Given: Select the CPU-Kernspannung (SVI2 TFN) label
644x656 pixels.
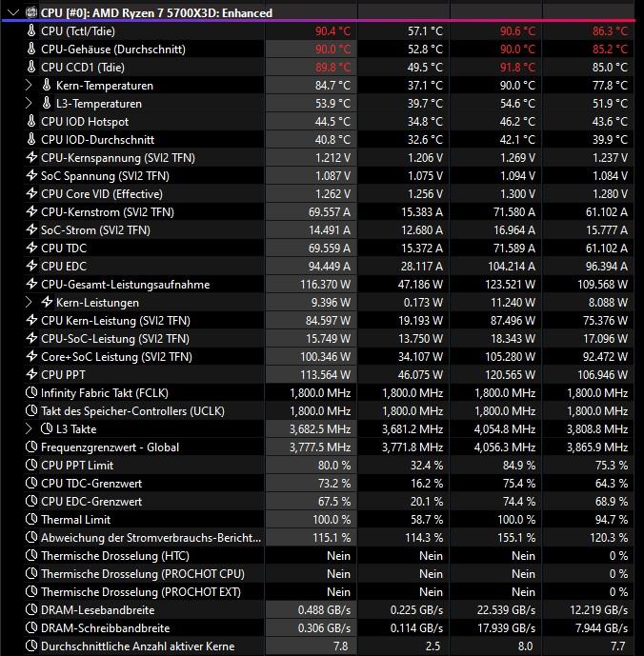Looking at the screenshot, I should pyautogui.click(x=118, y=158).
